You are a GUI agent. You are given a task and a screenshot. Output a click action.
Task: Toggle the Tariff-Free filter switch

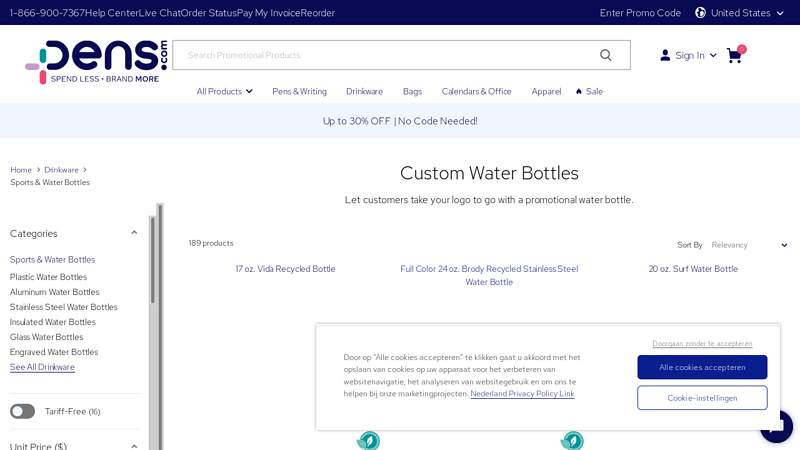coord(22,411)
